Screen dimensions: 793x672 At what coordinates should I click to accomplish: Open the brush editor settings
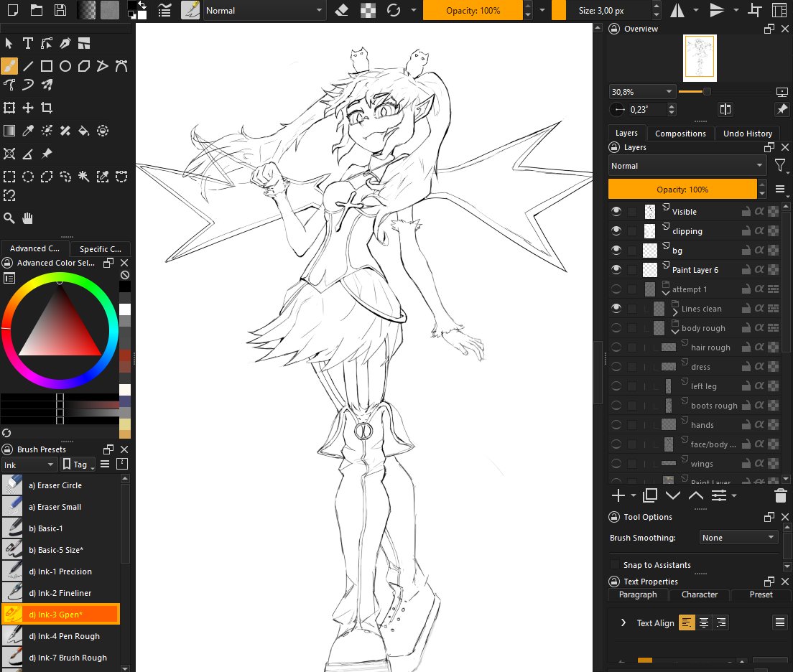click(x=164, y=10)
